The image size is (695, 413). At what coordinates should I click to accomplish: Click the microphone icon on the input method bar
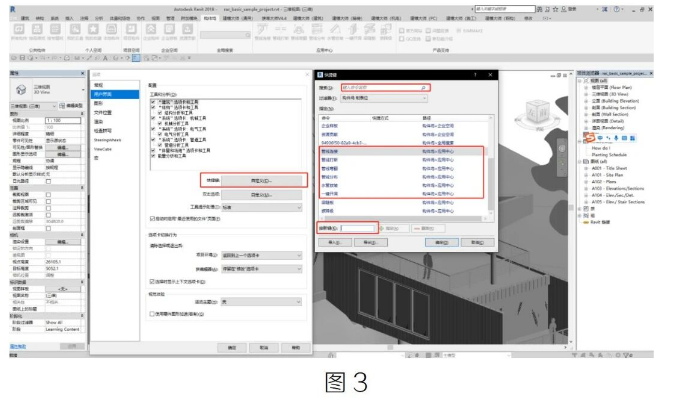(616, 138)
